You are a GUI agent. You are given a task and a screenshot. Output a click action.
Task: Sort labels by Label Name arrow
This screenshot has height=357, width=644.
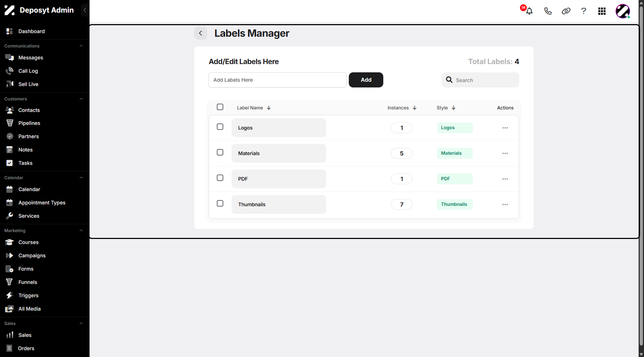coord(269,108)
